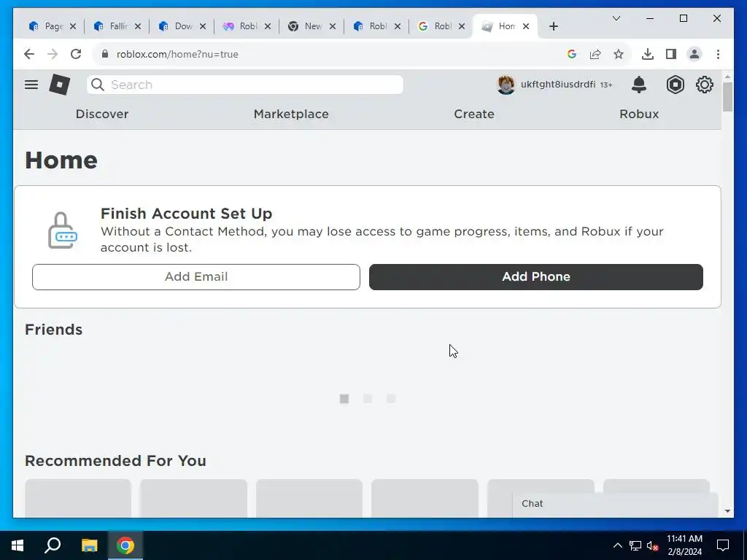Click the browser address bar URL
Viewport: 747px width, 560px height.
click(x=177, y=54)
